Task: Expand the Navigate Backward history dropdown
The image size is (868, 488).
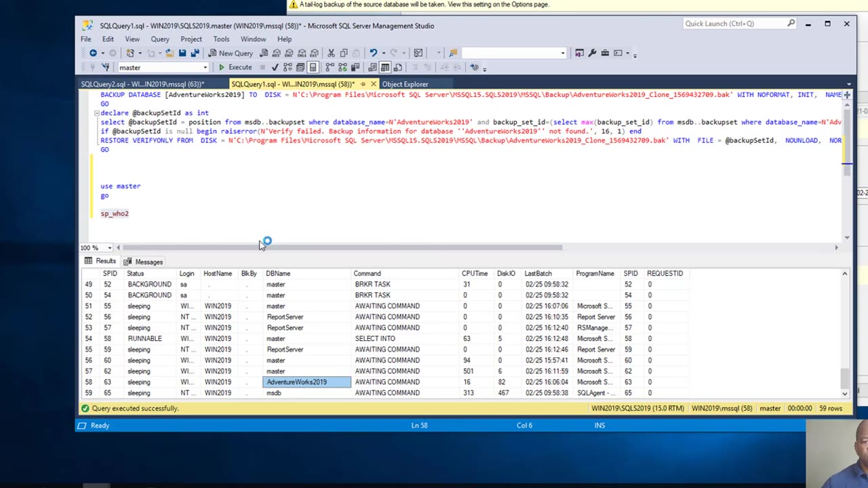Action: [103, 53]
